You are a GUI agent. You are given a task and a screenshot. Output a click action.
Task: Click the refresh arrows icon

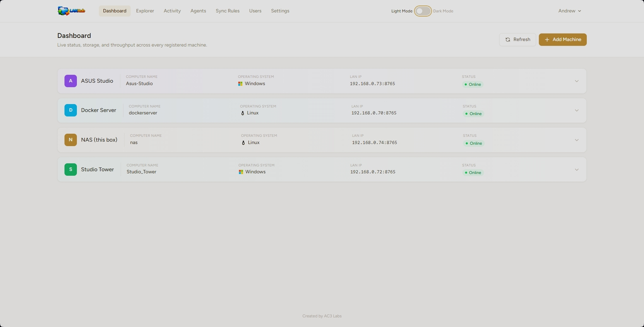[x=508, y=39]
